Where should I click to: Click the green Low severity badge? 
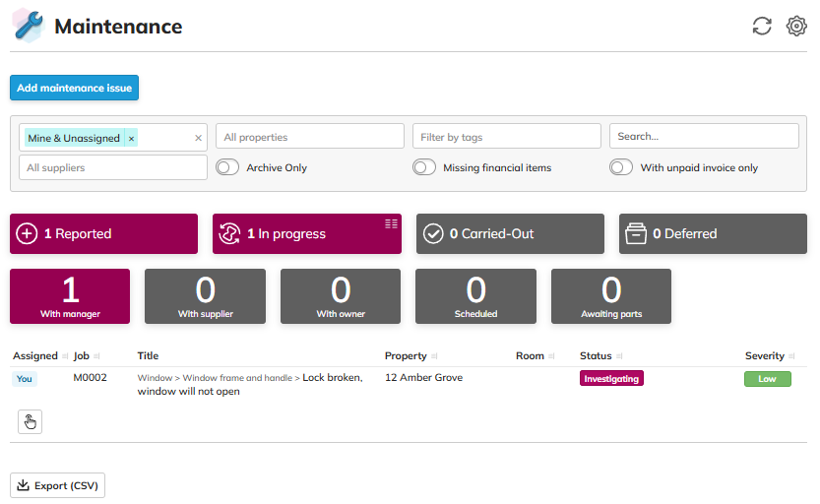click(x=767, y=379)
